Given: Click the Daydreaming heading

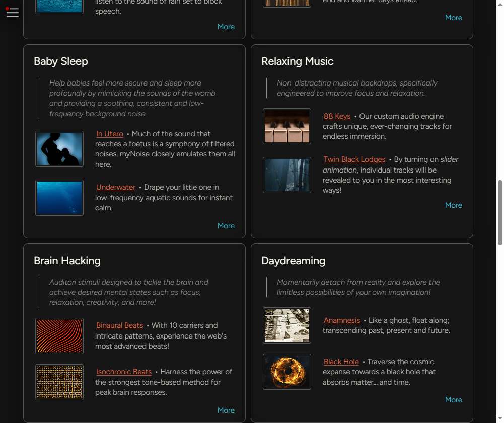Looking at the screenshot, I should click(294, 260).
